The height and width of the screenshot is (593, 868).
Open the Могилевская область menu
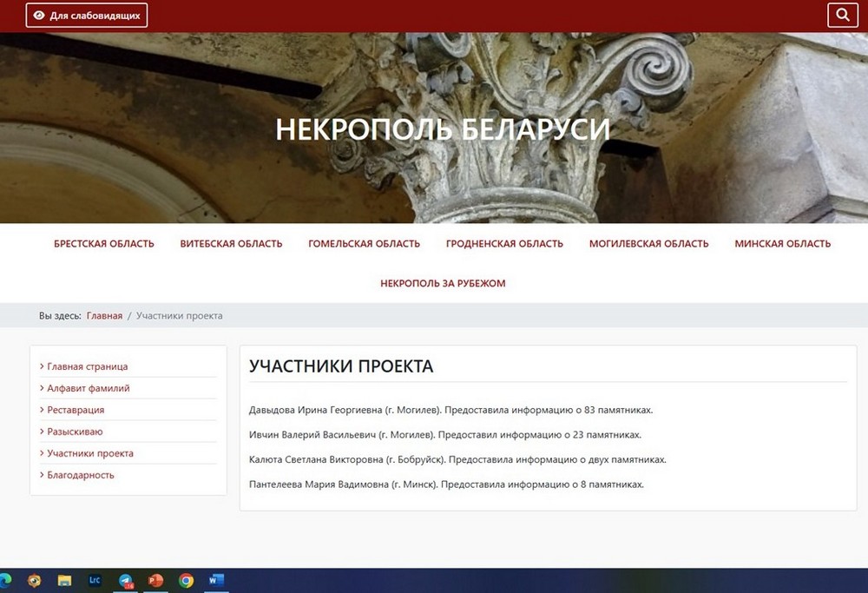point(648,244)
